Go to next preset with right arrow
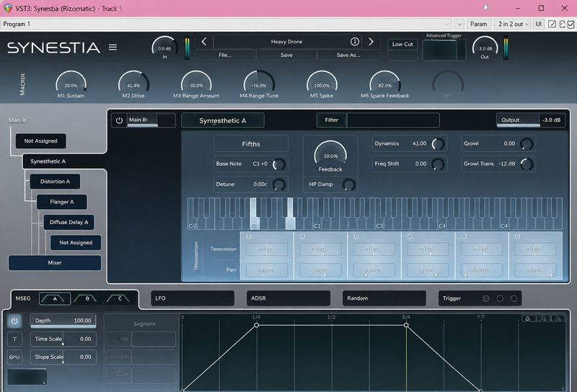Image resolution: width=577 pixels, height=392 pixels. coord(371,42)
